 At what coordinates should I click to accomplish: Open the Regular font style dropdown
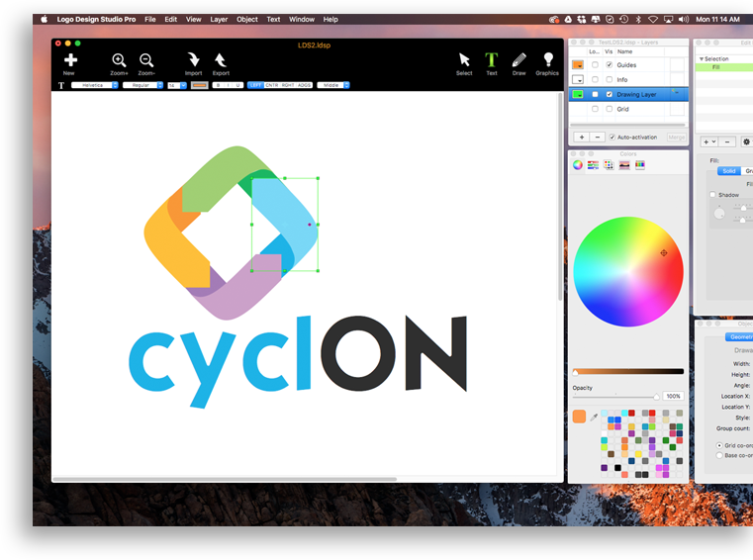[x=142, y=85]
